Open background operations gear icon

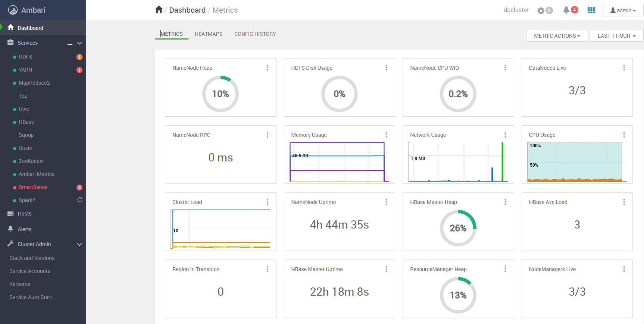(541, 11)
